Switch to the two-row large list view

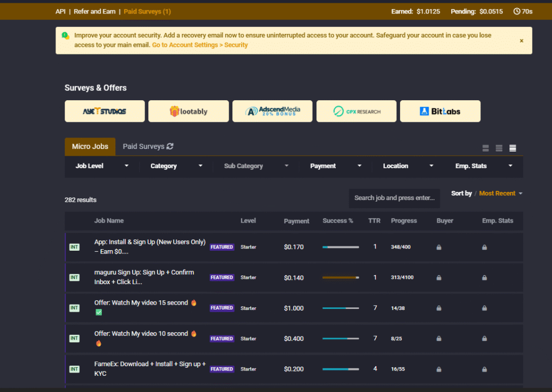(486, 148)
